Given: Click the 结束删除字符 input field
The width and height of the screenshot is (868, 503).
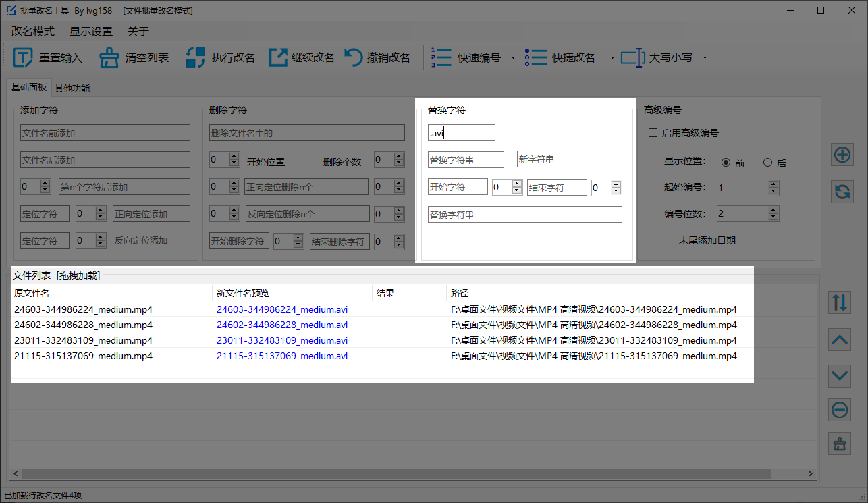Looking at the screenshot, I should point(340,240).
